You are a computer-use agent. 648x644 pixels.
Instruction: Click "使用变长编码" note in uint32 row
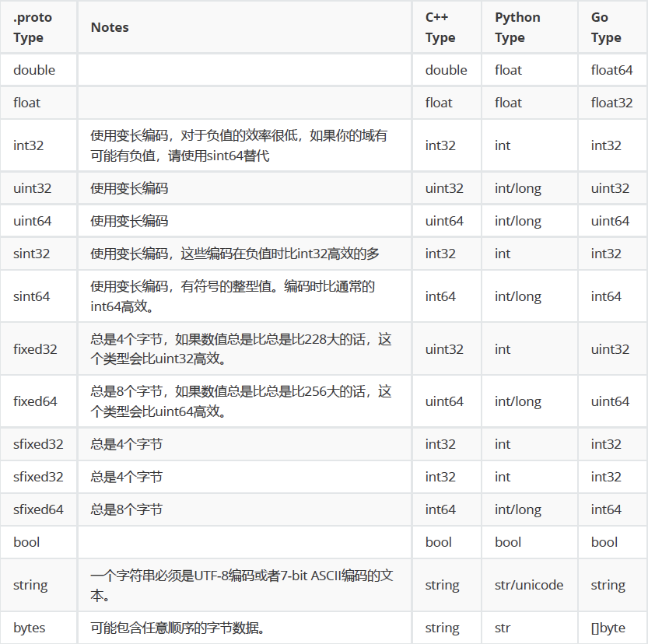tap(129, 188)
